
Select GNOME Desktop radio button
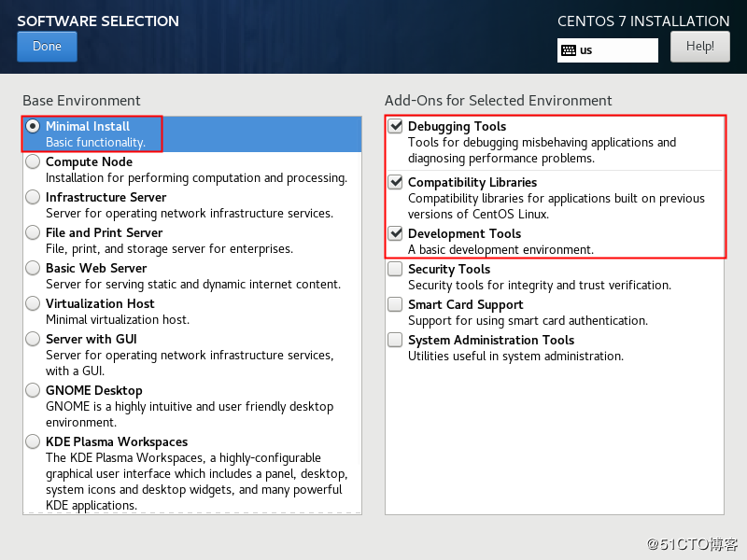click(x=33, y=390)
